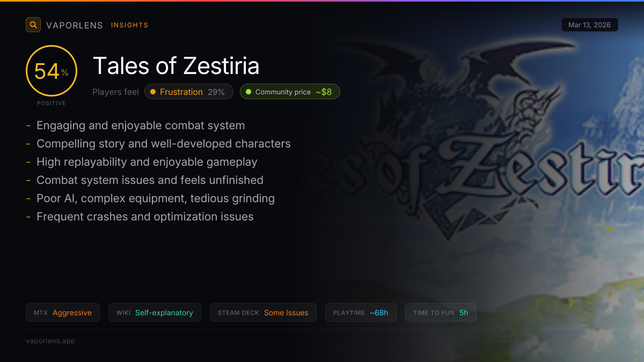Click the VaporLens magnifier logo icon
Image resolution: width=644 pixels, height=362 pixels.
point(33,25)
